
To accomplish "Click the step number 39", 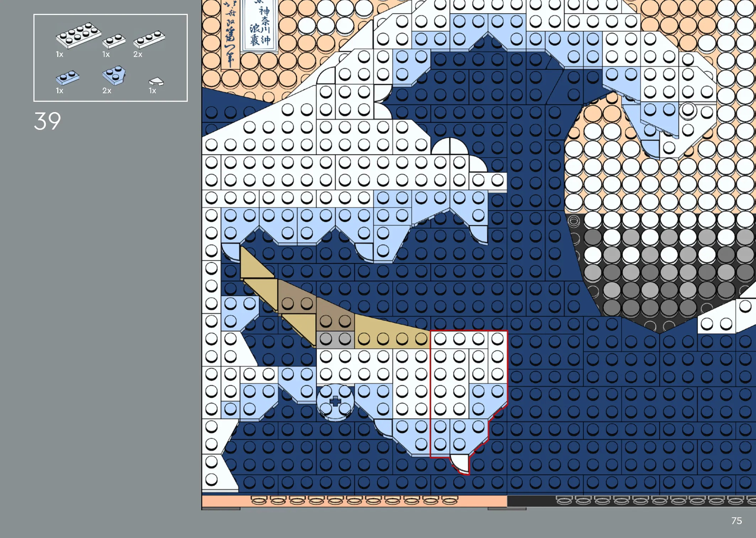I will (x=47, y=121).
